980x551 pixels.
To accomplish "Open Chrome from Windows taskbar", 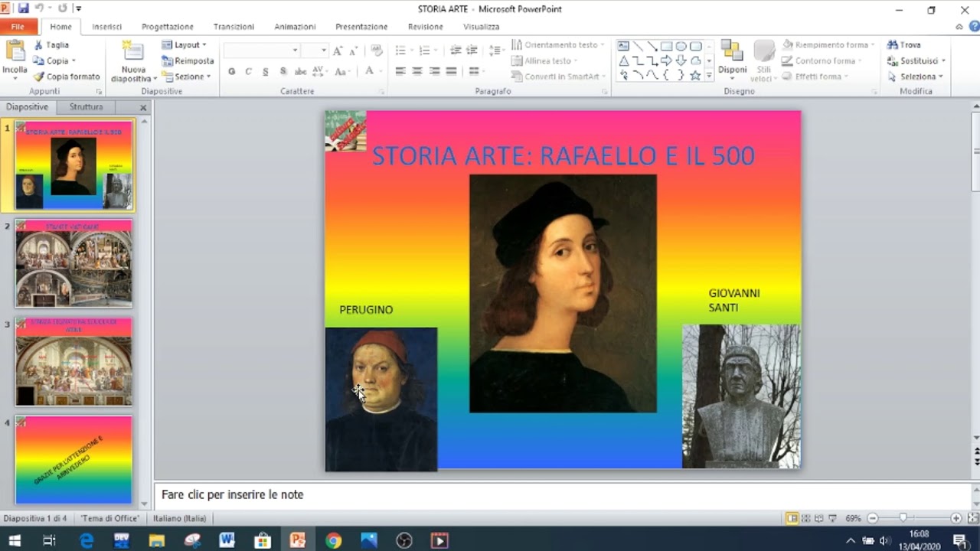I will 333,540.
